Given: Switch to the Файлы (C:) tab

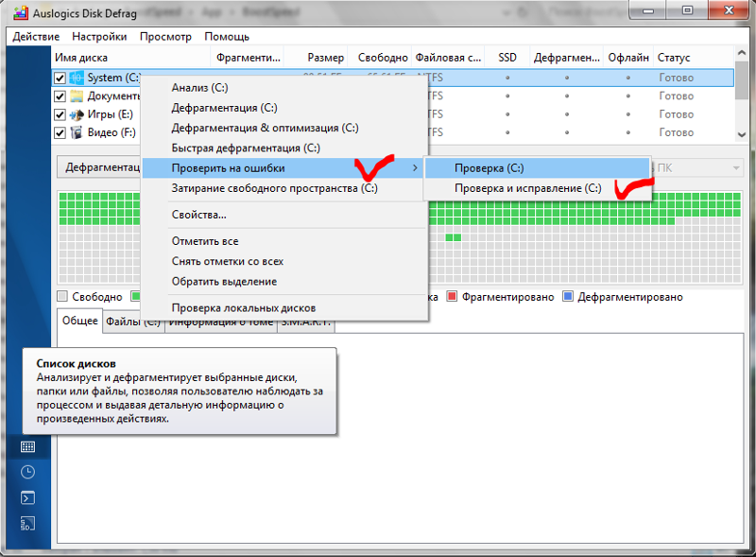Looking at the screenshot, I should coord(133,322).
